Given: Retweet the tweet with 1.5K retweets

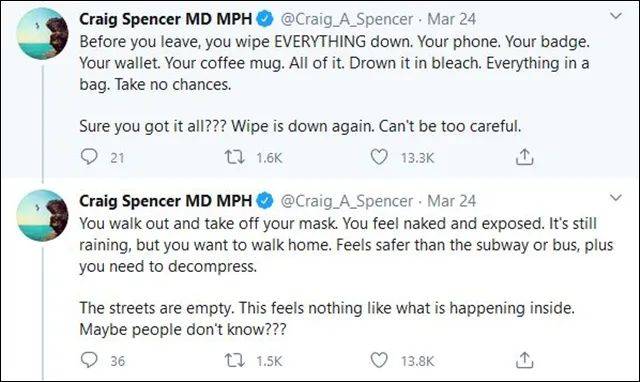Looking at the screenshot, I should 235,360.
